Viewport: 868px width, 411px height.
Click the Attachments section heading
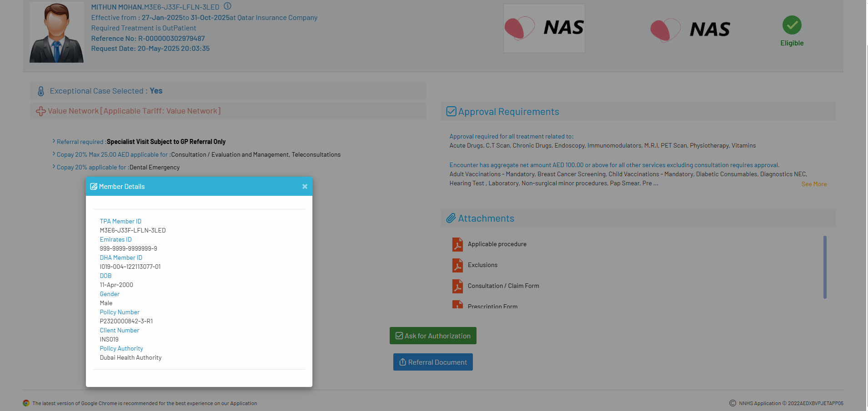(x=486, y=218)
